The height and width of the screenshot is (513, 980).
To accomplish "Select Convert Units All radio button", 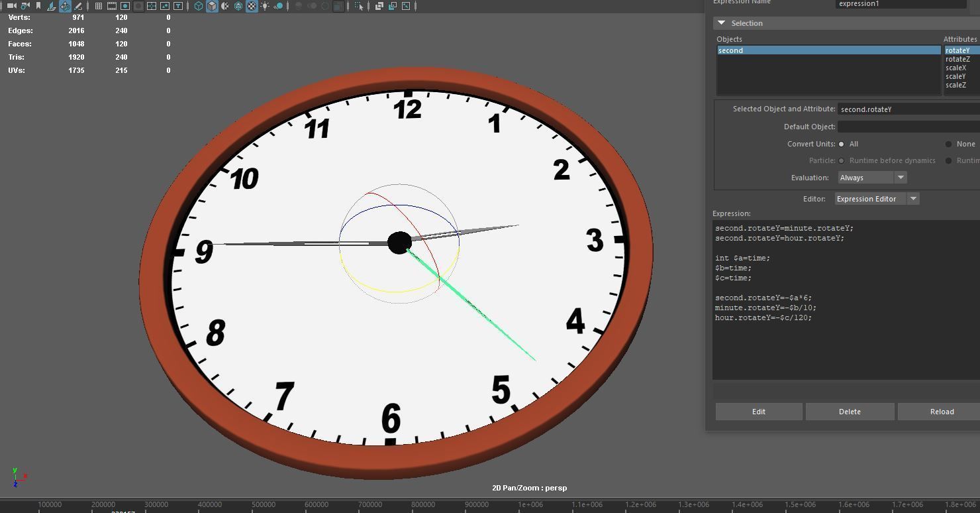I will [x=842, y=144].
